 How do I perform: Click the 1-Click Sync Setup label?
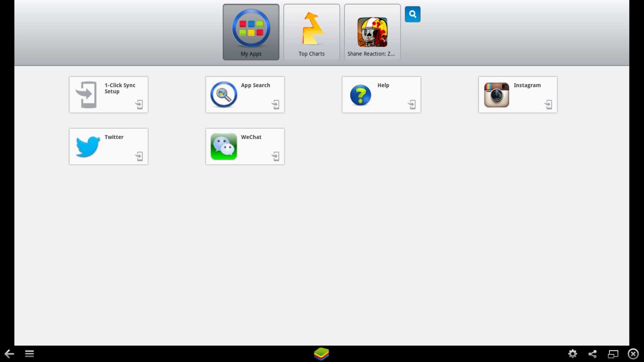coord(120,88)
